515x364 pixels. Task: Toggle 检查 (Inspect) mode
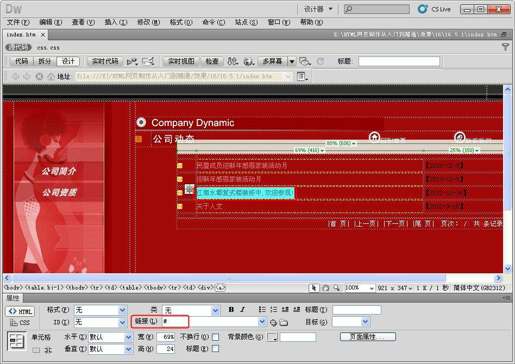click(212, 61)
